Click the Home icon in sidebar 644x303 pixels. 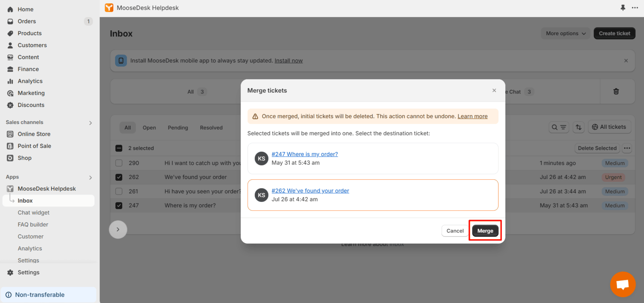click(x=10, y=9)
